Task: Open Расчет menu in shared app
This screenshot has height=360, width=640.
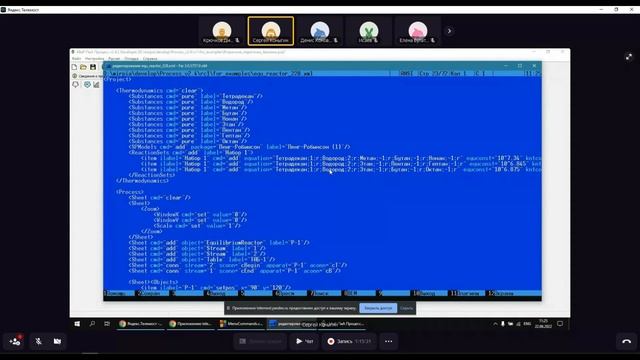Action: point(114,59)
